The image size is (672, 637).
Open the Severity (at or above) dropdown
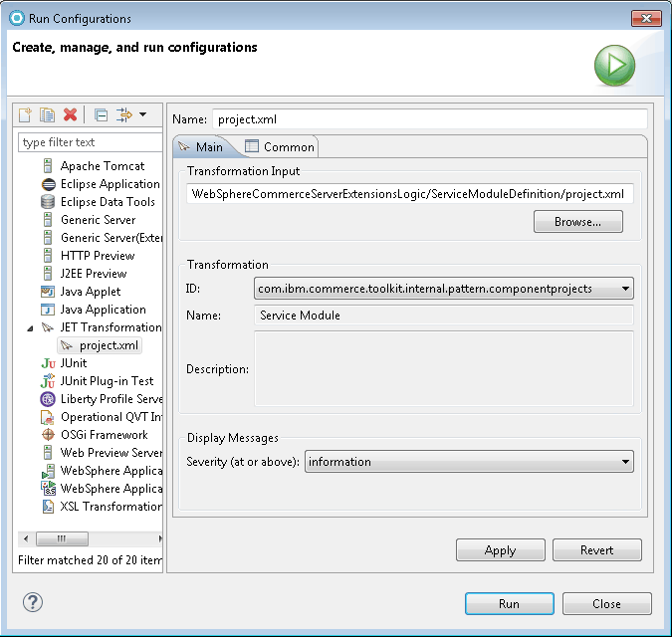pos(469,462)
